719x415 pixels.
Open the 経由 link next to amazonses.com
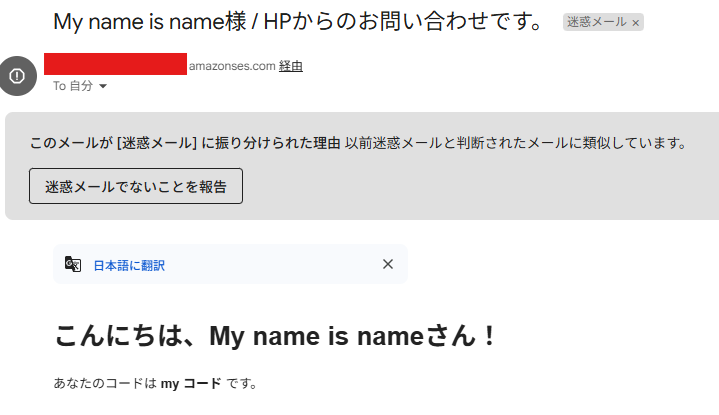click(291, 66)
